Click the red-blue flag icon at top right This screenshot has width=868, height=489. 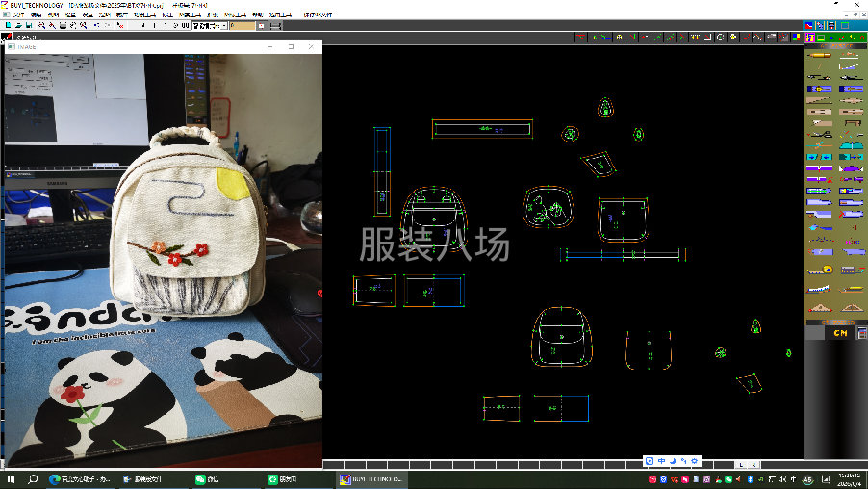coord(808,25)
